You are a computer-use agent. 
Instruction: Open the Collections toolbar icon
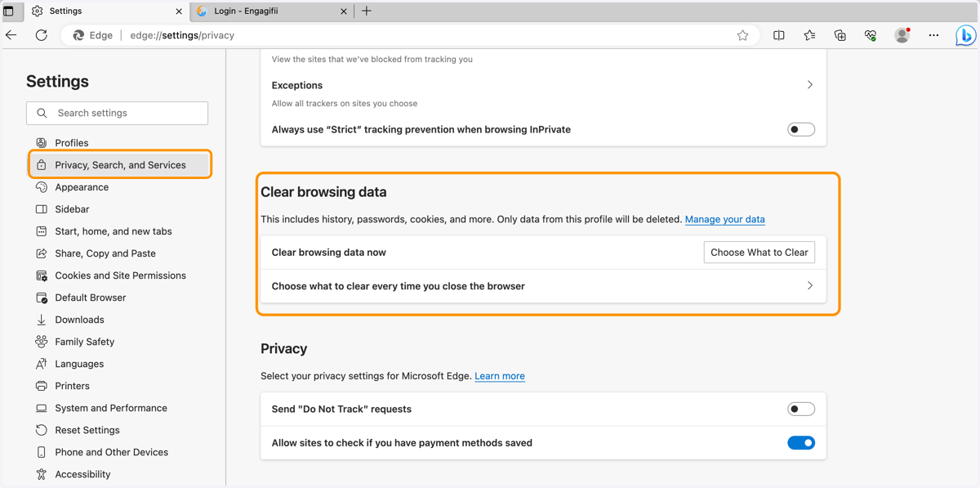[x=840, y=35]
